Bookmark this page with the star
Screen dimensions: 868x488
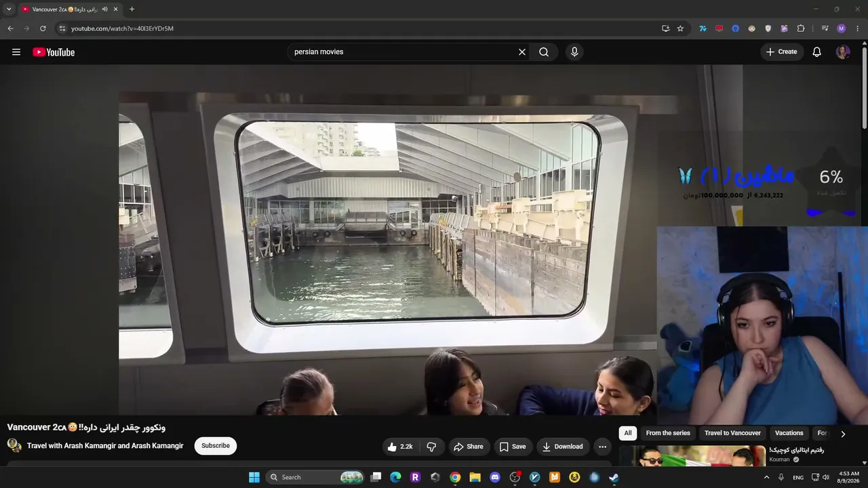pyautogui.click(x=680, y=28)
